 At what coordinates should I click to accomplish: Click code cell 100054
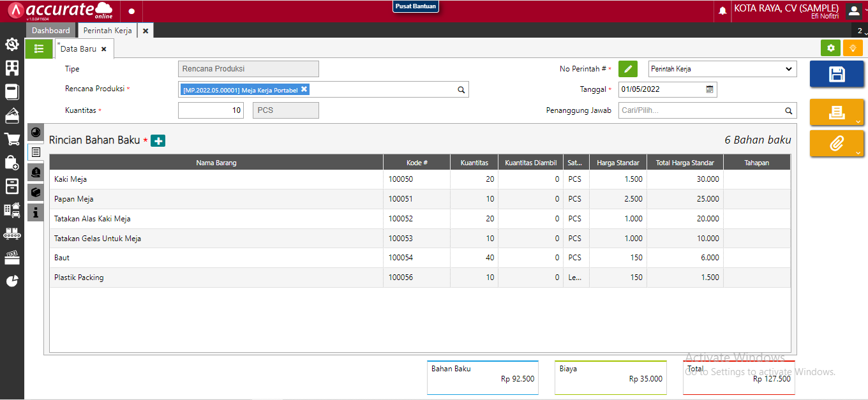[x=417, y=258]
